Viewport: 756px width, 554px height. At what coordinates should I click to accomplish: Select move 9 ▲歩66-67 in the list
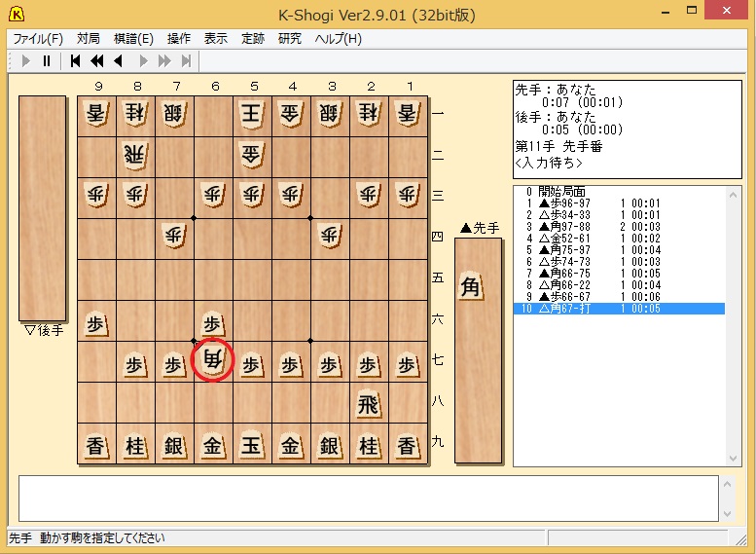pos(619,296)
